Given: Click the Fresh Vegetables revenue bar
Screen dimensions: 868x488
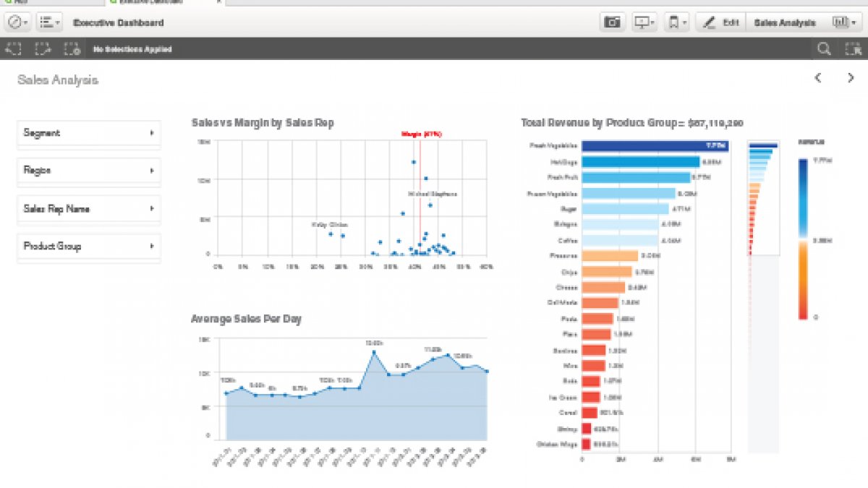Looking at the screenshot, I should 655,145.
